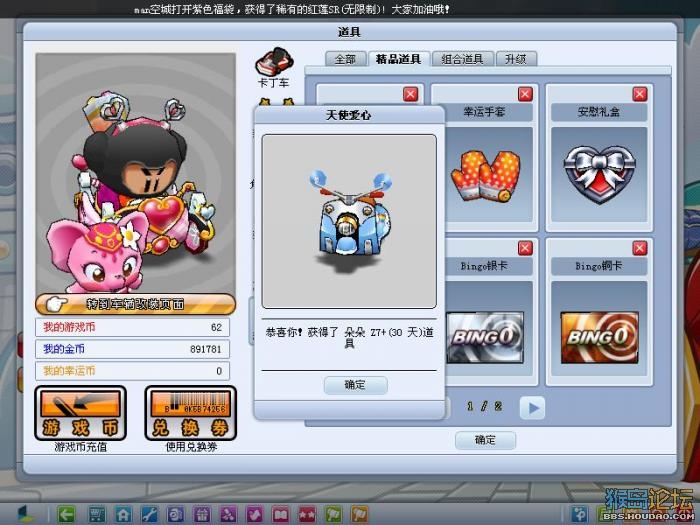Click the icon at far left of bottom bar
Screen dimensions: 700x525
click(25, 514)
